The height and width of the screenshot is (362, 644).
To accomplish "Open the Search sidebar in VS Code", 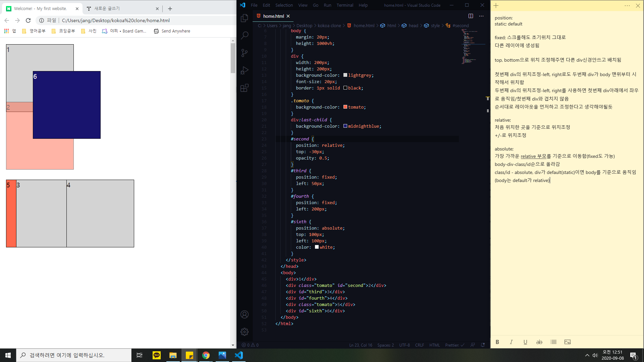I will pos(245,35).
